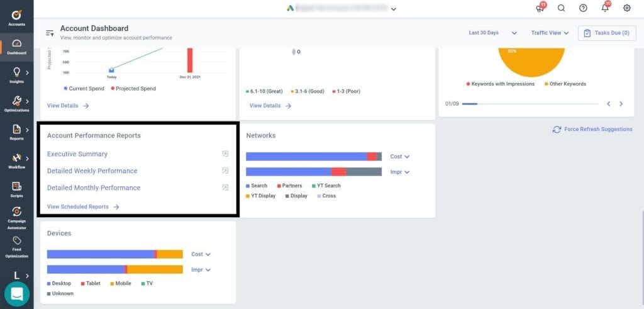Click the 01/09 suggestions progress bar
This screenshot has width=644, height=309.
click(x=530, y=104)
